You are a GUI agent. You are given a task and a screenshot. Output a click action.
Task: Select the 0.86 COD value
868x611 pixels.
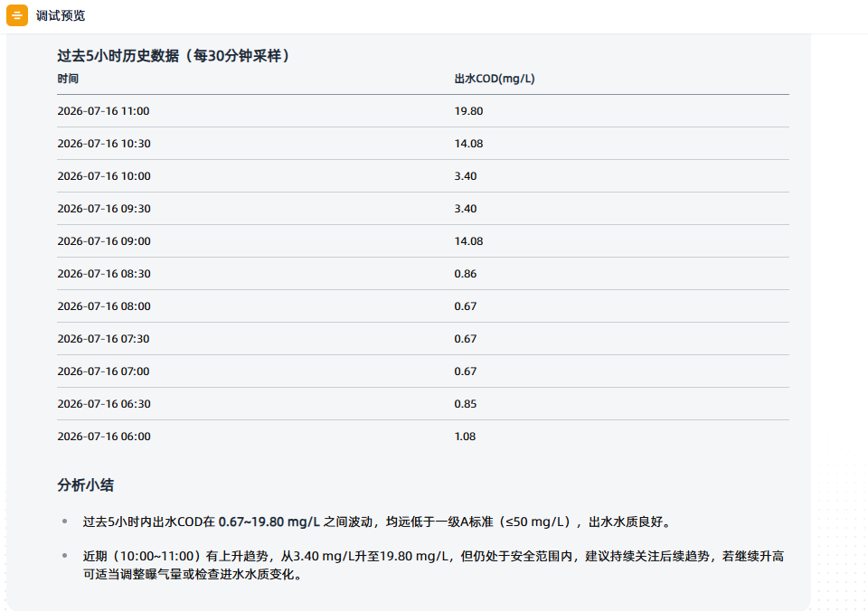click(x=465, y=273)
